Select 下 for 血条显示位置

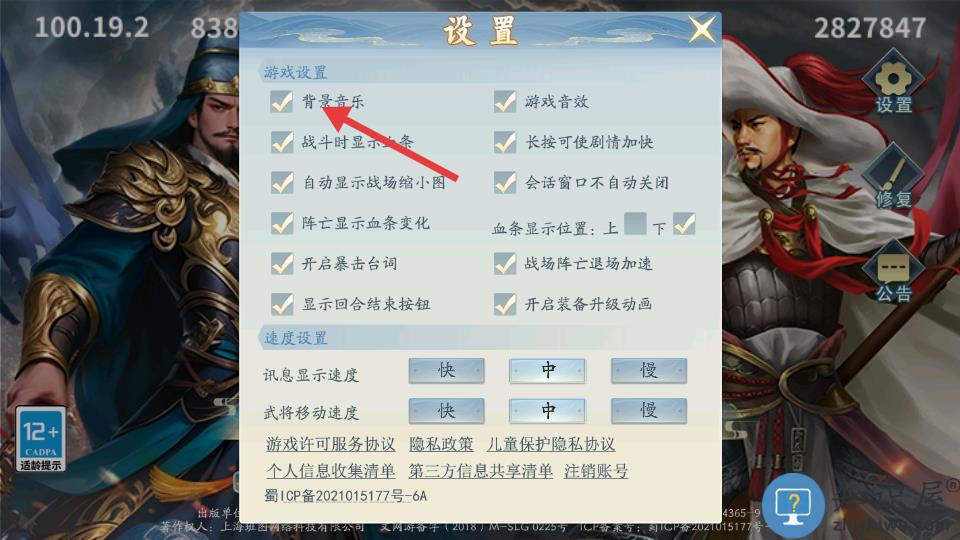click(684, 224)
